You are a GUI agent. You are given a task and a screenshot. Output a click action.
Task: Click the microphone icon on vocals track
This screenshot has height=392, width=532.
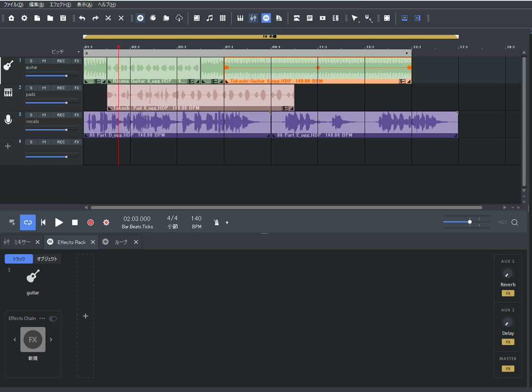(x=8, y=120)
